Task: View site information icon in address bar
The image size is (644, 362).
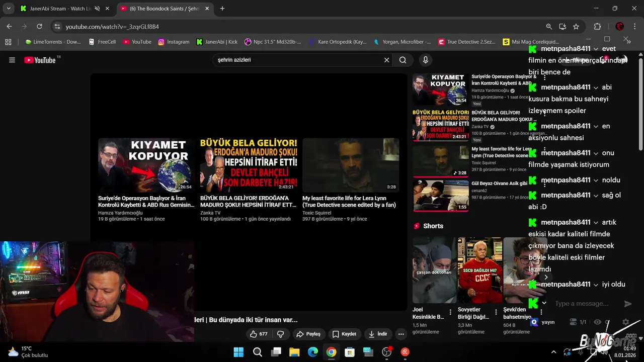Action: tap(57, 27)
